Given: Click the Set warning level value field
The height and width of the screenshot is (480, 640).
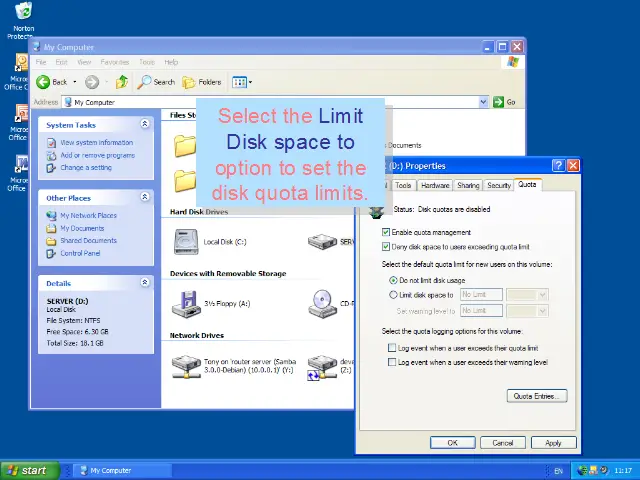Looking at the screenshot, I should pyautogui.click(x=481, y=311).
